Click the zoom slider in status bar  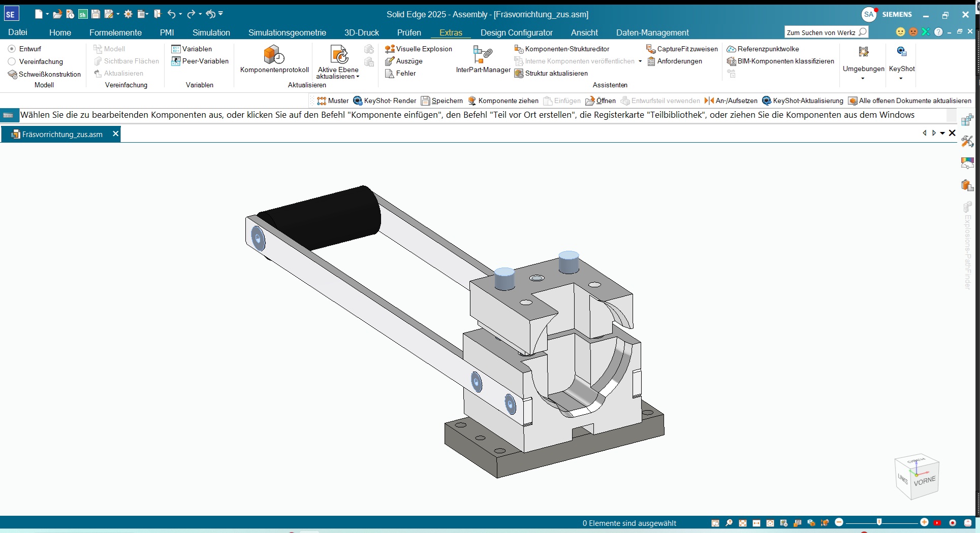(879, 522)
